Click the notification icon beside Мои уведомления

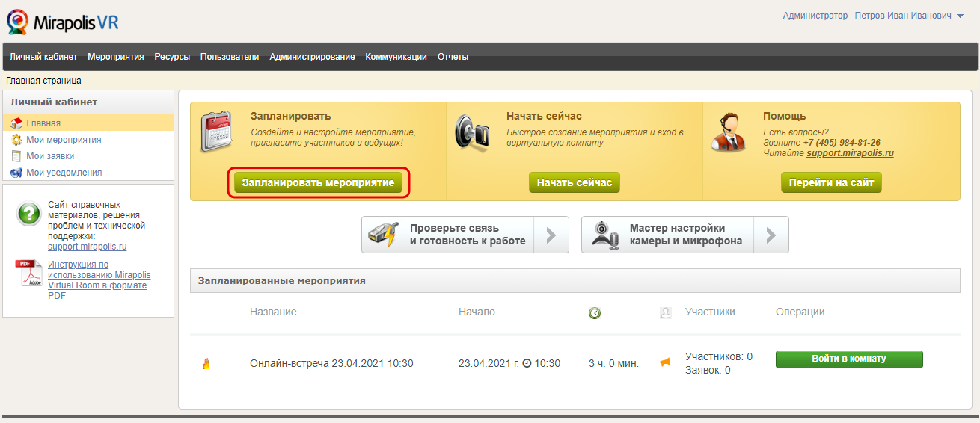click(x=16, y=173)
